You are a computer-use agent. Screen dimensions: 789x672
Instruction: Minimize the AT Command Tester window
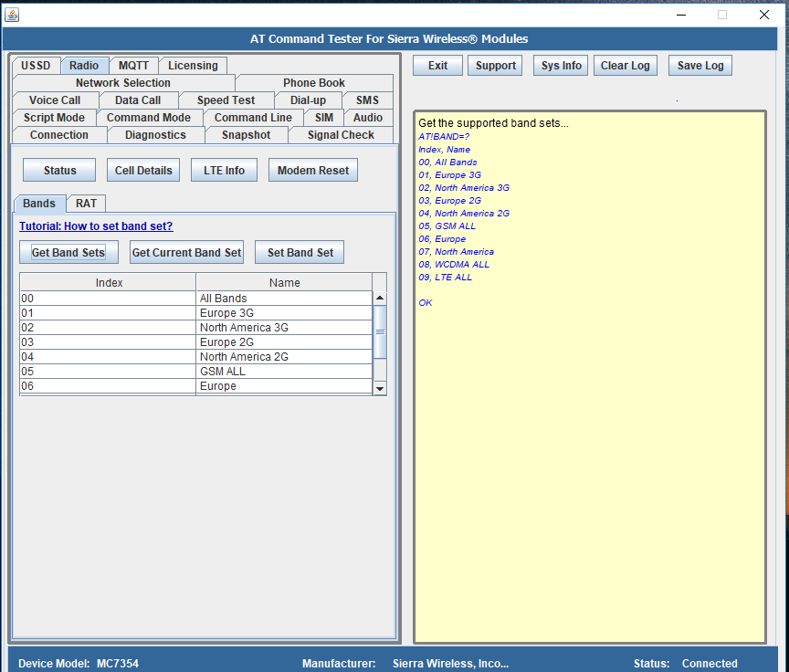(x=681, y=15)
